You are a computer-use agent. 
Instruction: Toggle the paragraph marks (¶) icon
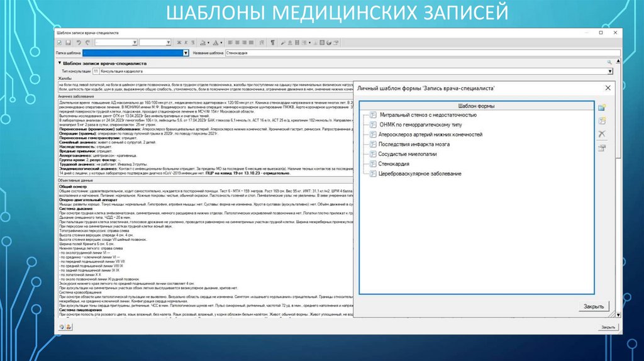coord(272,43)
